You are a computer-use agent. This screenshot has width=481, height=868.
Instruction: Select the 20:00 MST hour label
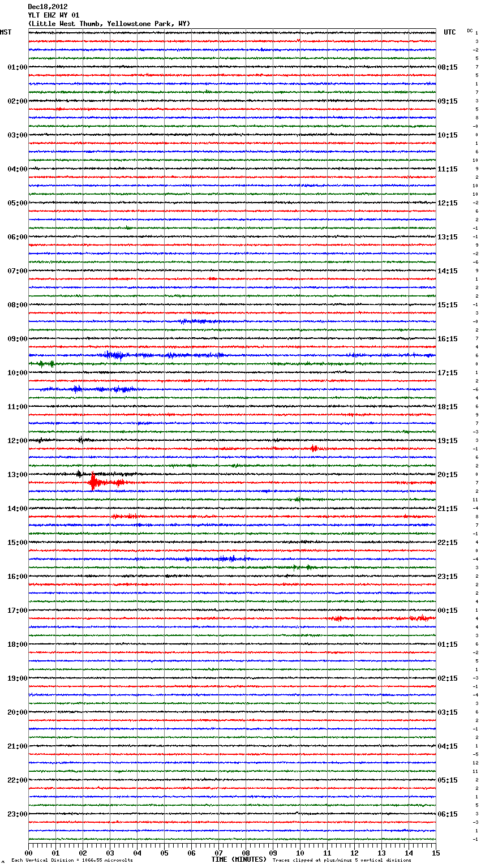click(x=18, y=712)
